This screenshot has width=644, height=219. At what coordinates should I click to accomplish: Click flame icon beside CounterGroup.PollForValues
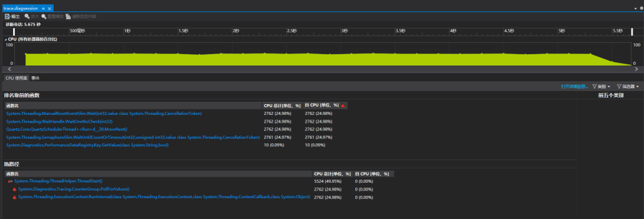(14, 189)
